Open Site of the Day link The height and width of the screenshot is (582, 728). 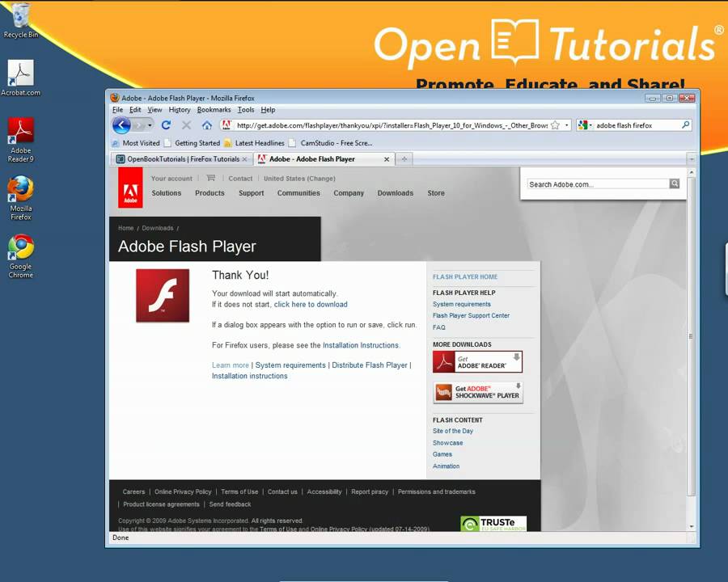[x=453, y=431]
